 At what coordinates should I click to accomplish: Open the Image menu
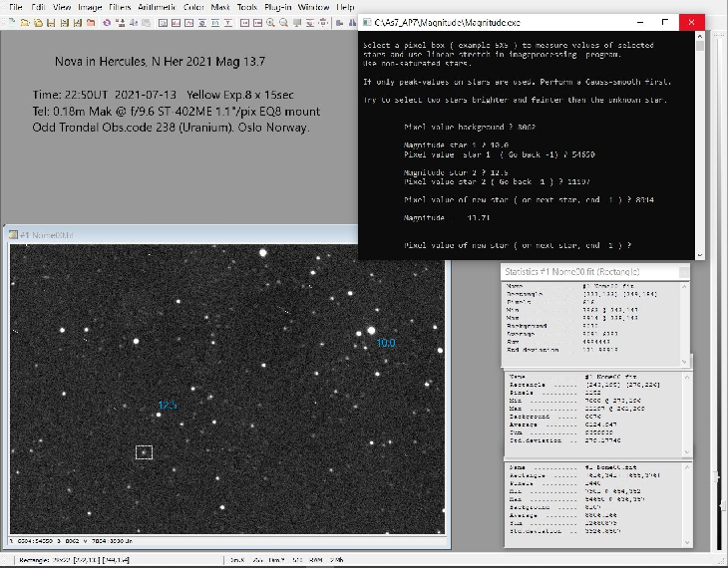pyautogui.click(x=90, y=7)
